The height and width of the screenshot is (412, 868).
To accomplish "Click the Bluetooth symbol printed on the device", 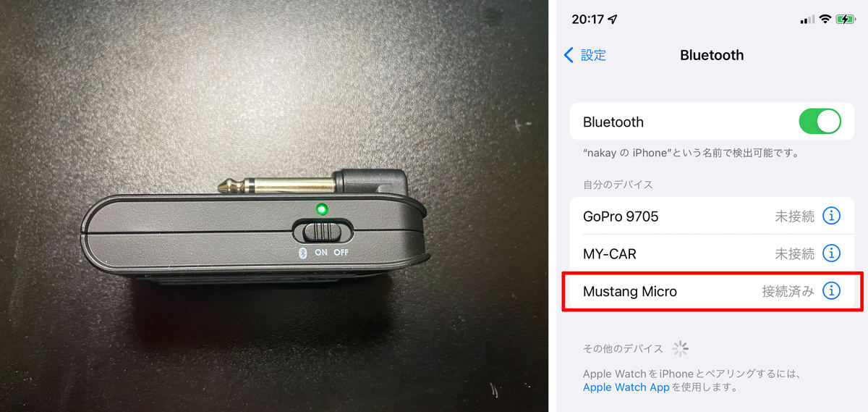I will (304, 253).
